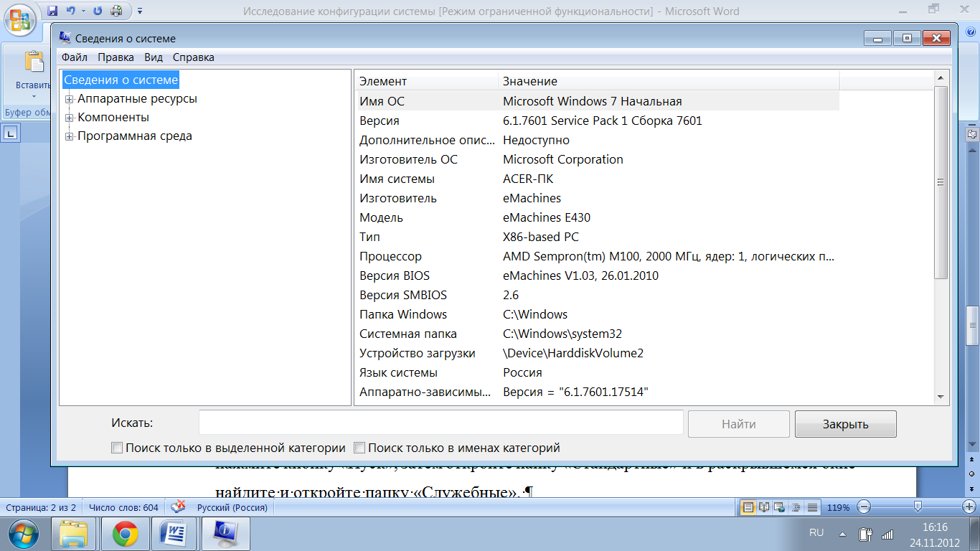The image size is (980, 551).
Task: Click the Save icon in Word's quick access toolbar
Action: click(x=53, y=11)
